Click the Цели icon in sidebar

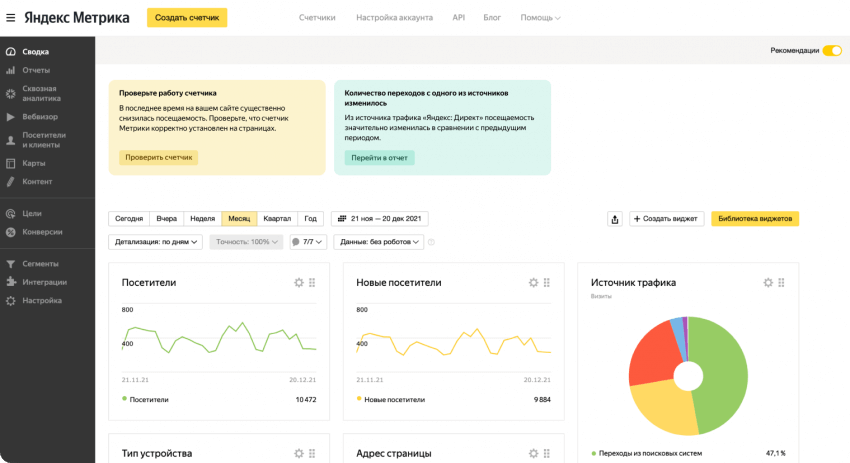tap(10, 213)
